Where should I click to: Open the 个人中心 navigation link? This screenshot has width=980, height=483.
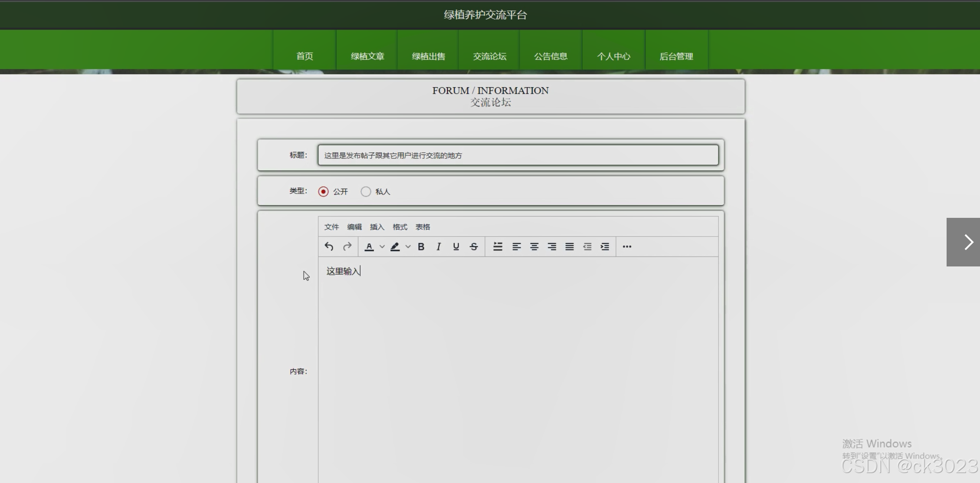click(613, 56)
